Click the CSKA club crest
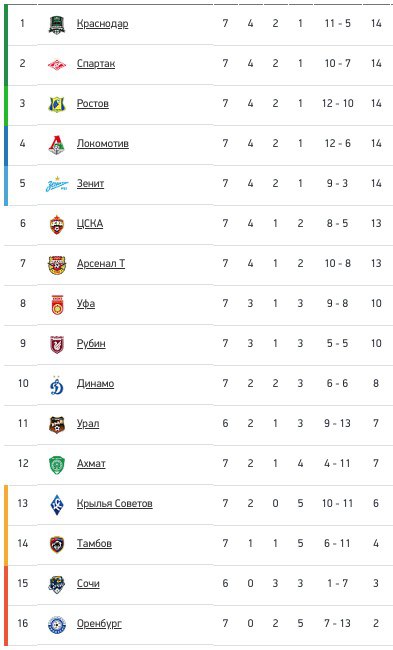The width and height of the screenshot is (393, 650). [x=57, y=224]
